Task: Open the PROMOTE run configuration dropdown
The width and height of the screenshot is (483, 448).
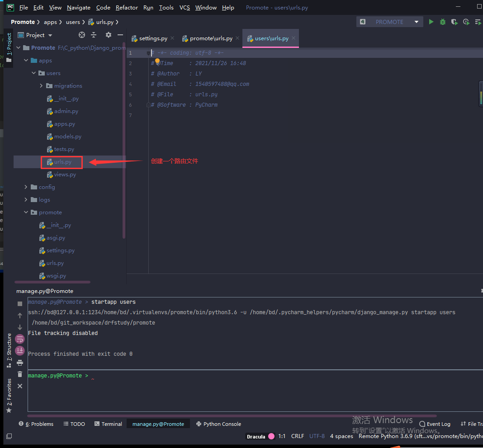Action: (389, 22)
